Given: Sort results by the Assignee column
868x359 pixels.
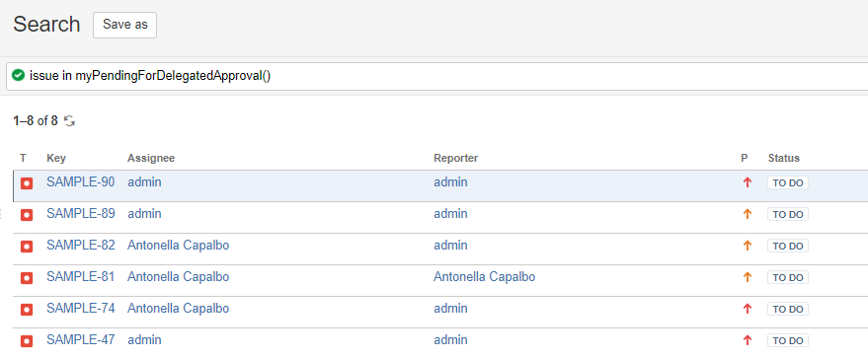Looking at the screenshot, I should tap(151, 158).
